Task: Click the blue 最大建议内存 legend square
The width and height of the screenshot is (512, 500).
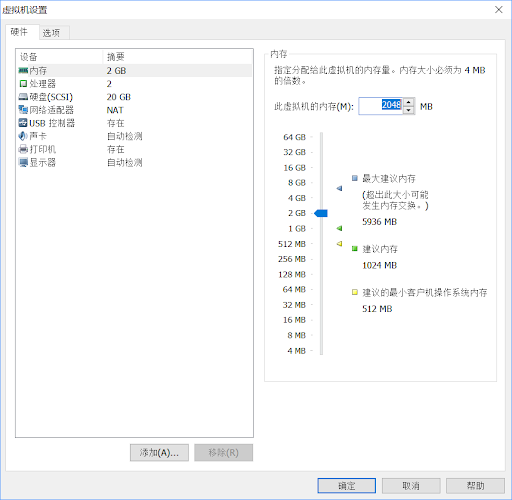Action: tap(355, 178)
